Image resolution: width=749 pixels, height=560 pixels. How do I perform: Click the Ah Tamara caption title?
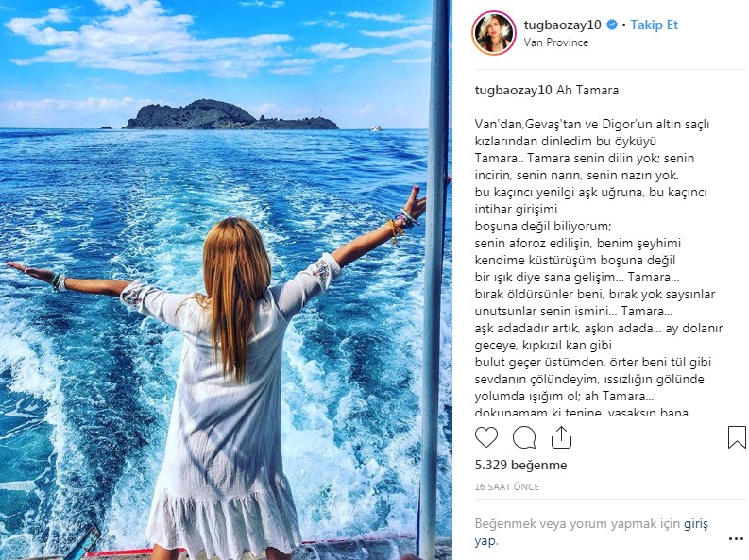tap(587, 91)
